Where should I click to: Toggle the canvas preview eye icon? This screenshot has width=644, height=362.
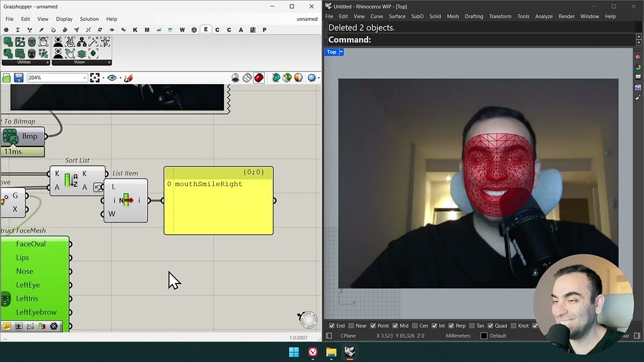(x=111, y=78)
